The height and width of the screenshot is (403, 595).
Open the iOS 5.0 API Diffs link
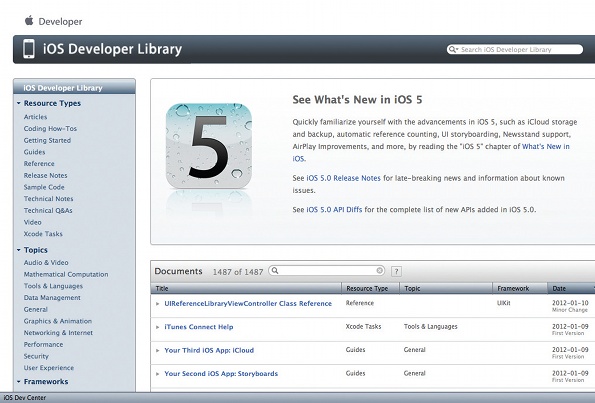click(x=334, y=209)
